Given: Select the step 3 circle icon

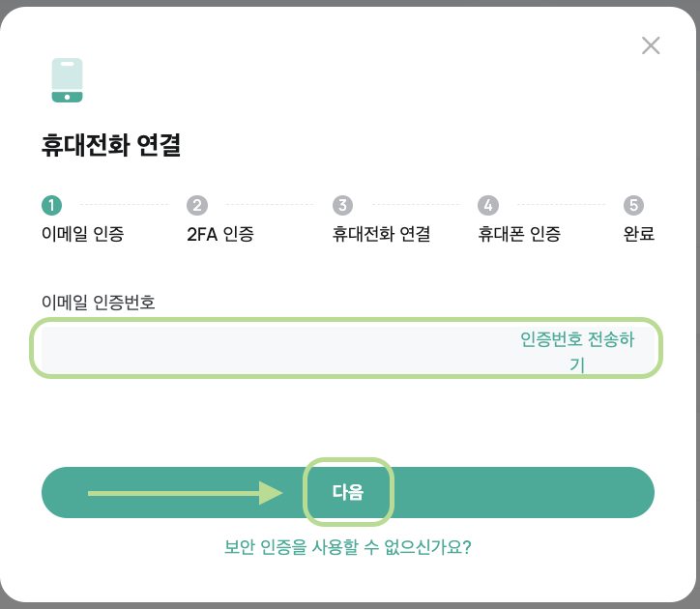Looking at the screenshot, I should click(x=343, y=205).
